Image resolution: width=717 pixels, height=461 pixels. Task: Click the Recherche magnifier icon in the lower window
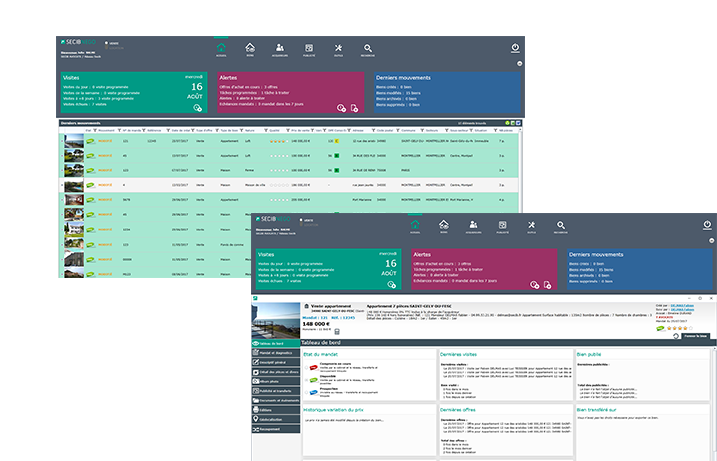[x=562, y=227]
